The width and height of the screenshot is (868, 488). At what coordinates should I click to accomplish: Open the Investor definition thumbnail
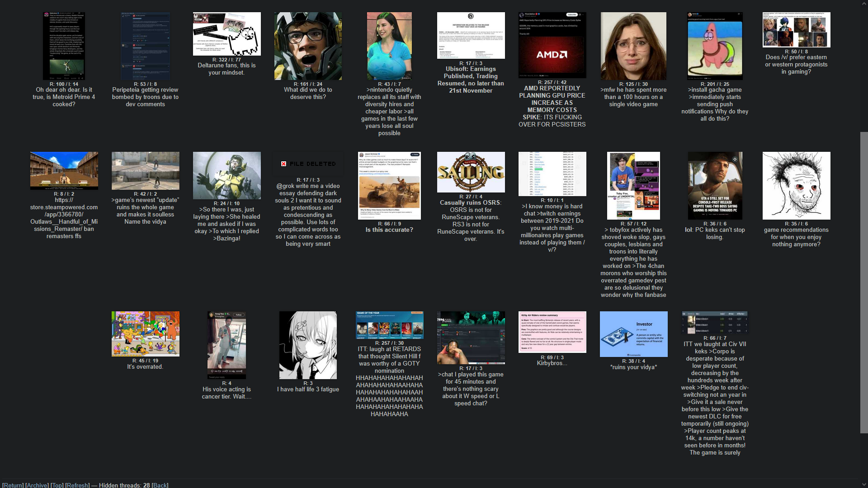pyautogui.click(x=633, y=334)
